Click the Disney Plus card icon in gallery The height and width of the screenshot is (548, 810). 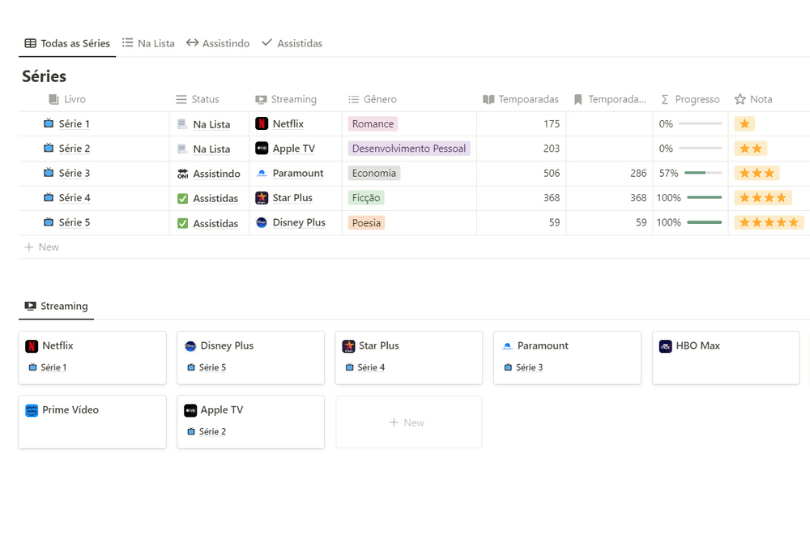pos(190,346)
